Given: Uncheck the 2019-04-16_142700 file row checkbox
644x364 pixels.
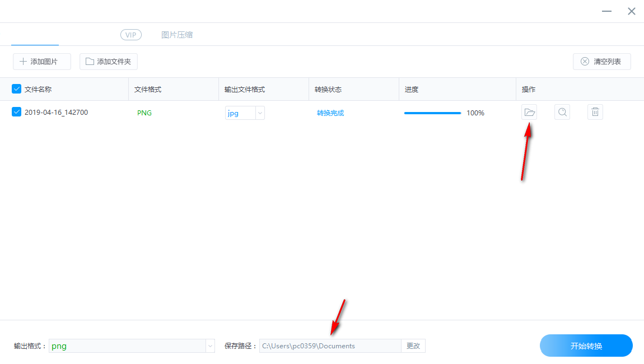Looking at the screenshot, I should (16, 112).
